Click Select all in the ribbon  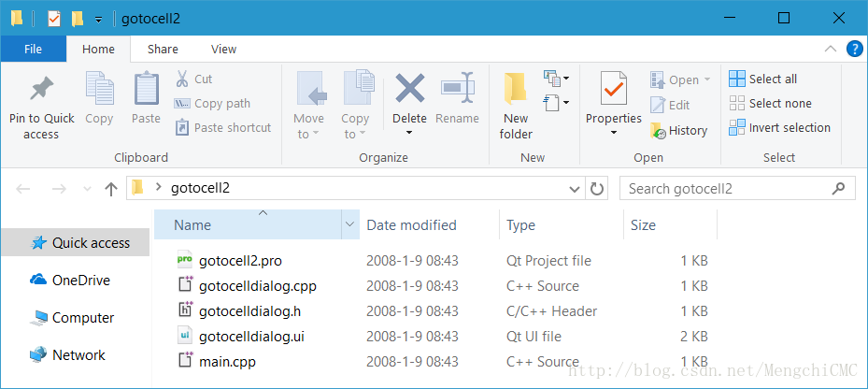click(x=763, y=79)
